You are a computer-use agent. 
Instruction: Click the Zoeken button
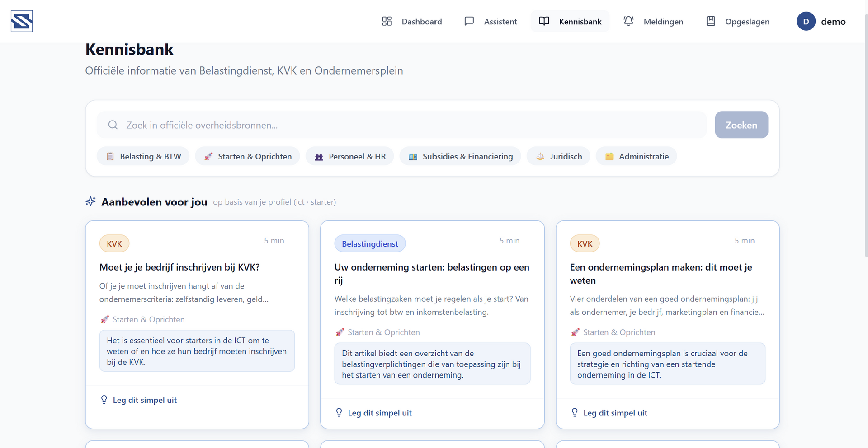[x=741, y=125]
